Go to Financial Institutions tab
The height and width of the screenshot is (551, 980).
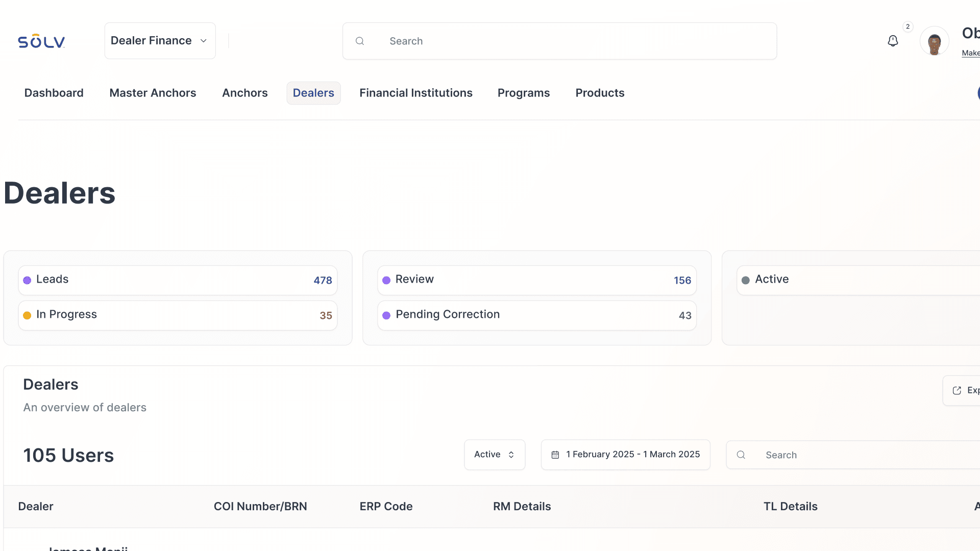click(x=415, y=93)
